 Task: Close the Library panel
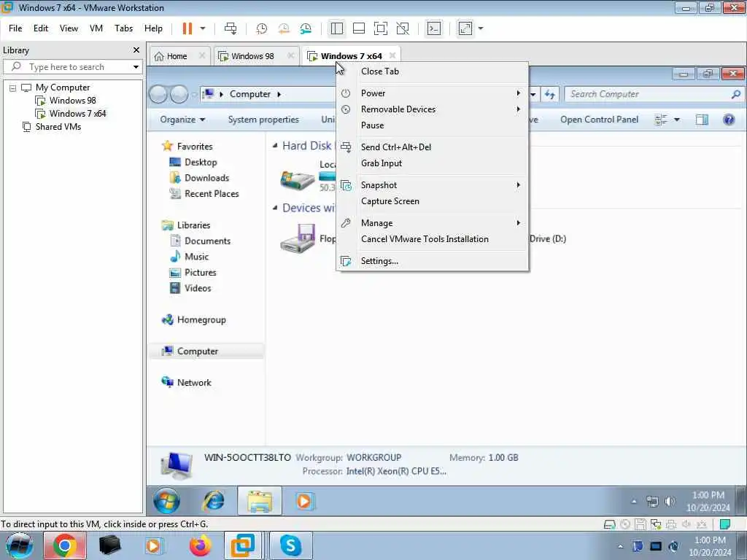(x=136, y=50)
